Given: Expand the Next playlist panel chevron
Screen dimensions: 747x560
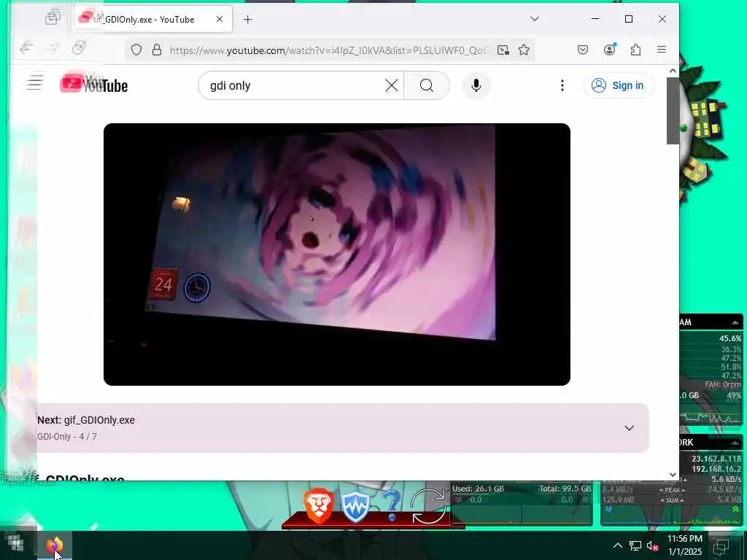Looking at the screenshot, I should click(629, 427).
